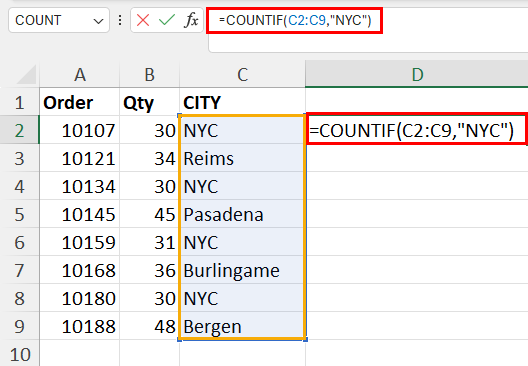Cancel the formula entry with the X icon

[x=143, y=20]
